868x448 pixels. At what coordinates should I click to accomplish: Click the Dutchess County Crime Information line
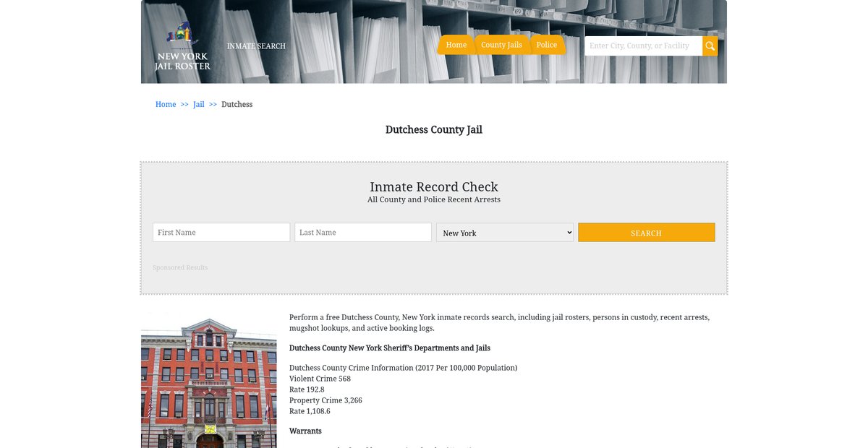pyautogui.click(x=403, y=368)
